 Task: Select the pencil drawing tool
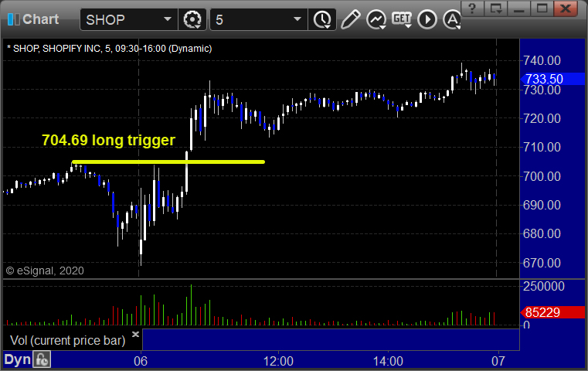point(351,19)
